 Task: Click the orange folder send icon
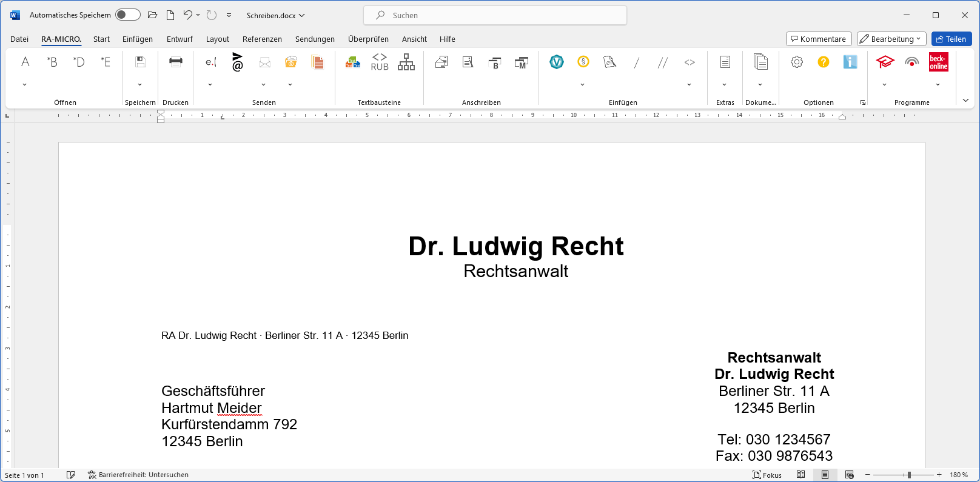point(291,62)
